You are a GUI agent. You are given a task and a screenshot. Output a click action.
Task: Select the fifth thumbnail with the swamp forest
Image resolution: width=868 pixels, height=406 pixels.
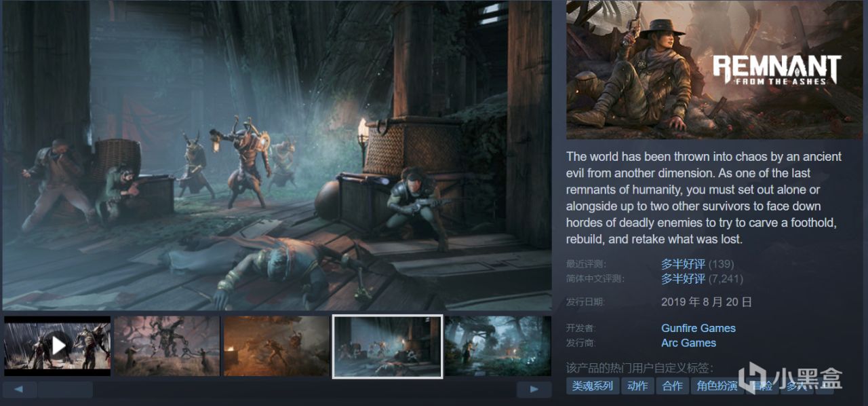498,346
